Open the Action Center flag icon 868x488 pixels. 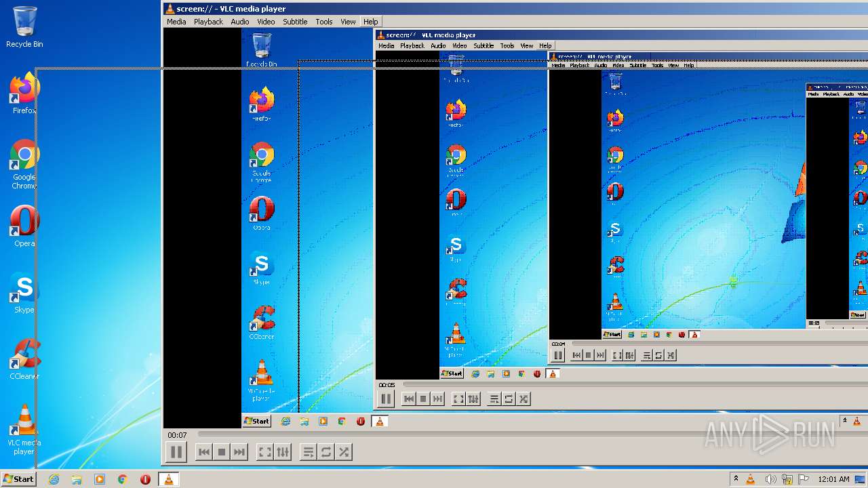(804, 479)
